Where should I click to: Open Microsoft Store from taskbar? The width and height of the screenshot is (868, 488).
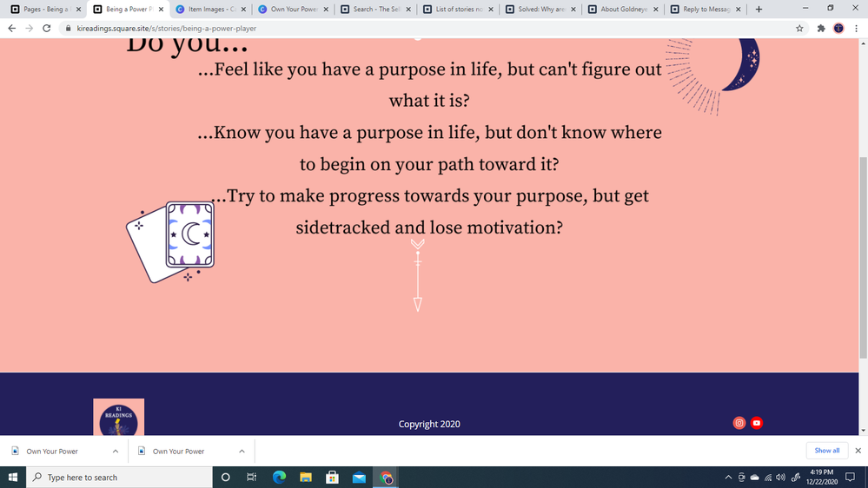pos(332,477)
